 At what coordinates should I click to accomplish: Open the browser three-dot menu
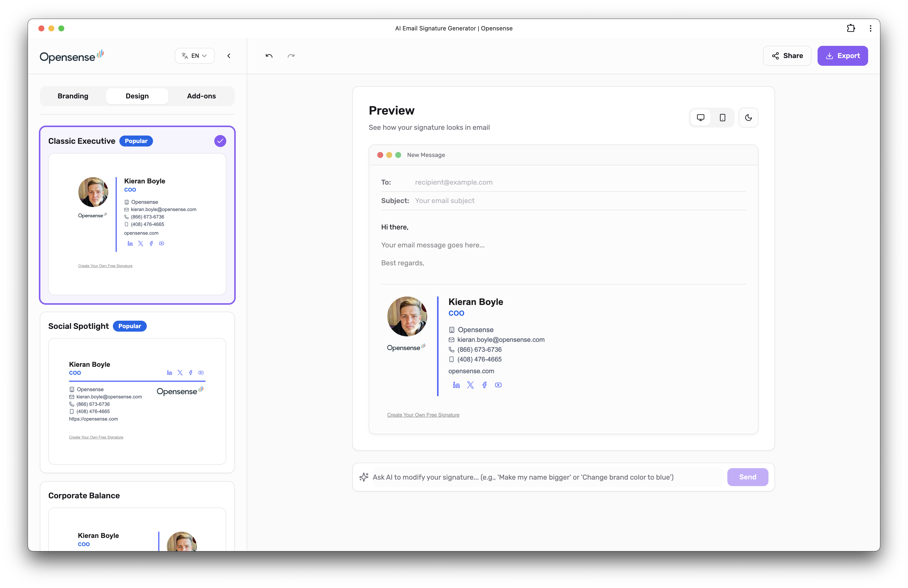[870, 28]
